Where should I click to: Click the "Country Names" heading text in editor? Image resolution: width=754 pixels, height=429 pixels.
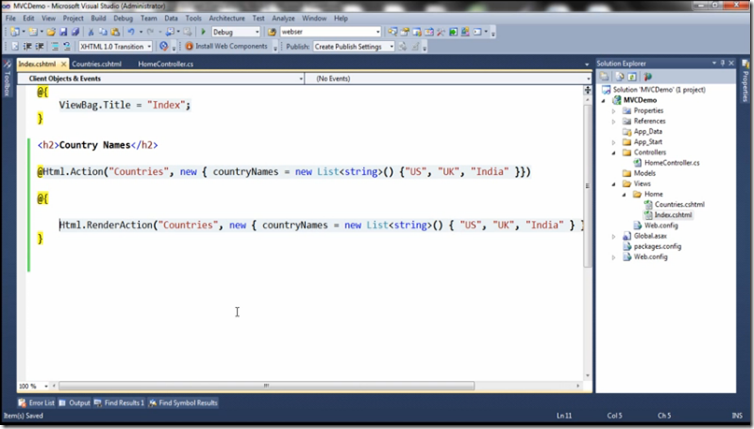[x=95, y=145]
